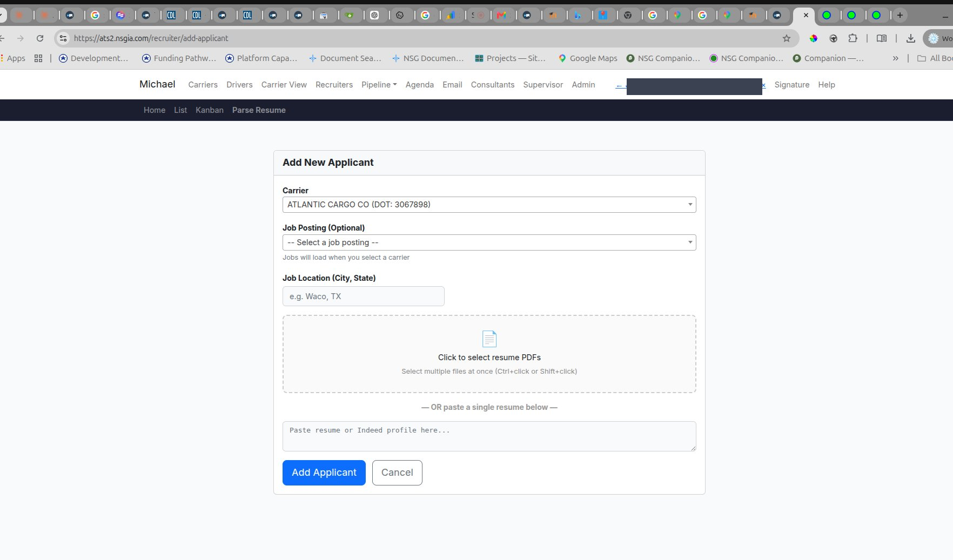This screenshot has height=560, width=953.
Task: Open the steering wheel extension
Action: coord(833,38)
